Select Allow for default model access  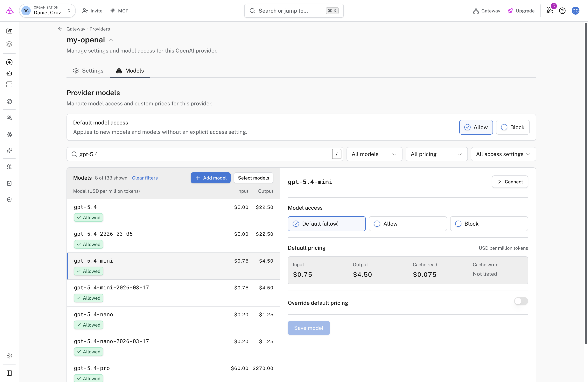click(x=476, y=127)
